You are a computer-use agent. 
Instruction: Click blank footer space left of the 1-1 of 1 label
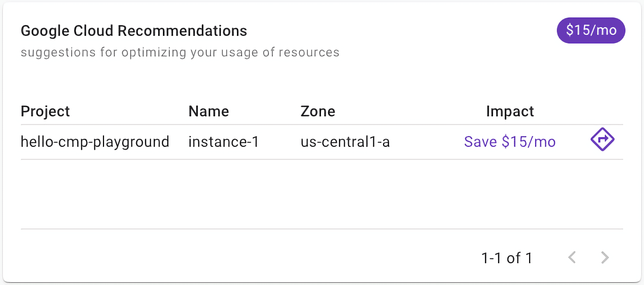click(245, 258)
